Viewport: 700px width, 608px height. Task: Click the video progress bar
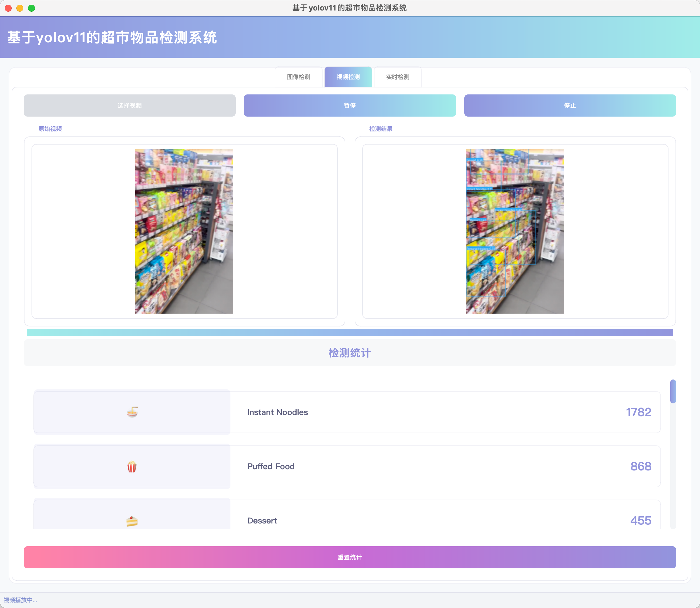(x=350, y=333)
